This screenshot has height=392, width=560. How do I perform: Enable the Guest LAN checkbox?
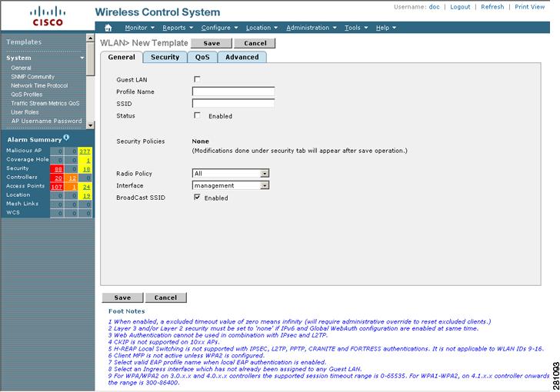pos(197,79)
